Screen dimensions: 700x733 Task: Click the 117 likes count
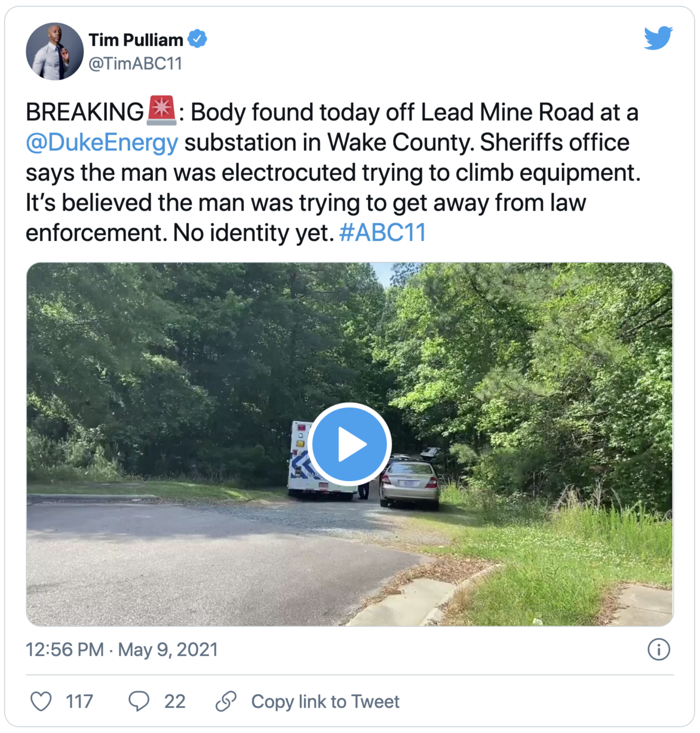tap(79, 701)
